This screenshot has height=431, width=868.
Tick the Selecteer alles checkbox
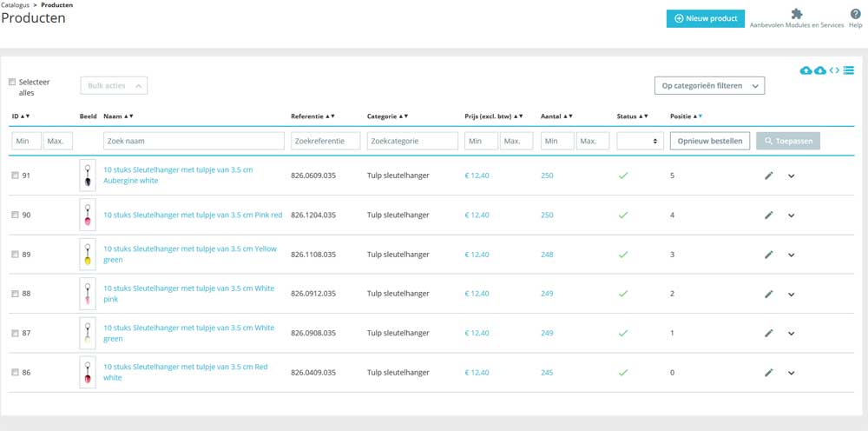point(12,83)
